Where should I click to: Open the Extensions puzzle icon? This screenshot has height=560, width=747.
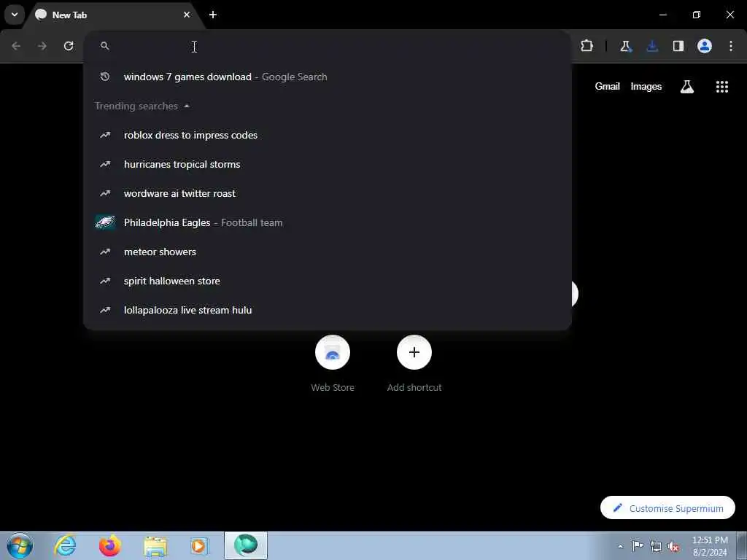(587, 46)
